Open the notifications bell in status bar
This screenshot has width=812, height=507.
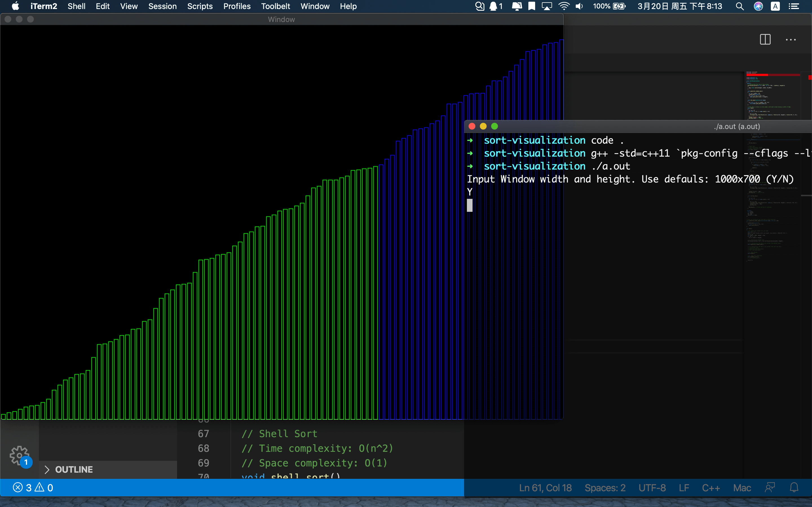[x=794, y=488]
